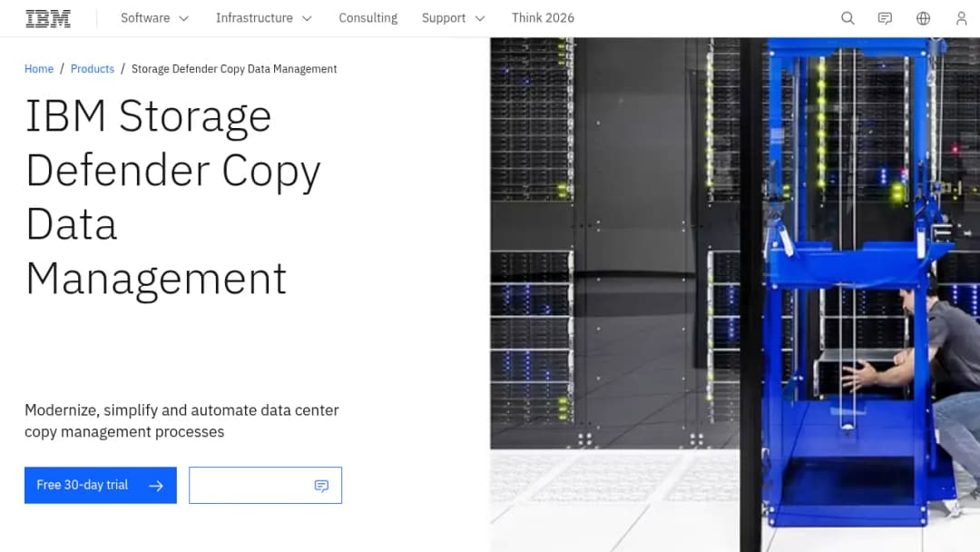Go to Products breadcrumb
The image size is (980, 552).
pyautogui.click(x=93, y=69)
